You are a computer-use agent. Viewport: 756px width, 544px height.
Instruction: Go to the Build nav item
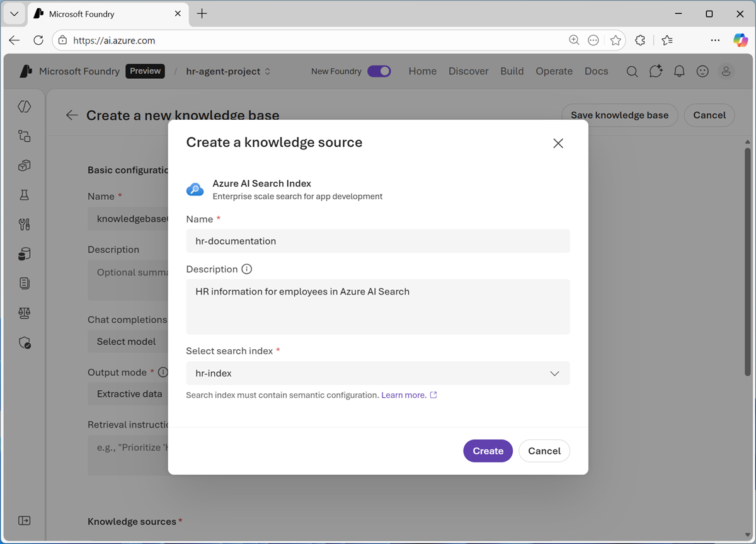[512, 71]
